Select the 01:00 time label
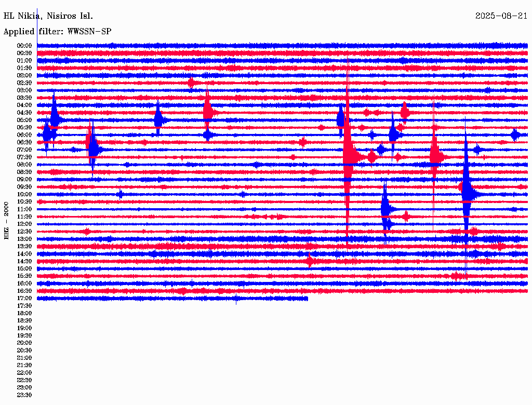The height and width of the screenshot is (405, 532). coord(24,60)
